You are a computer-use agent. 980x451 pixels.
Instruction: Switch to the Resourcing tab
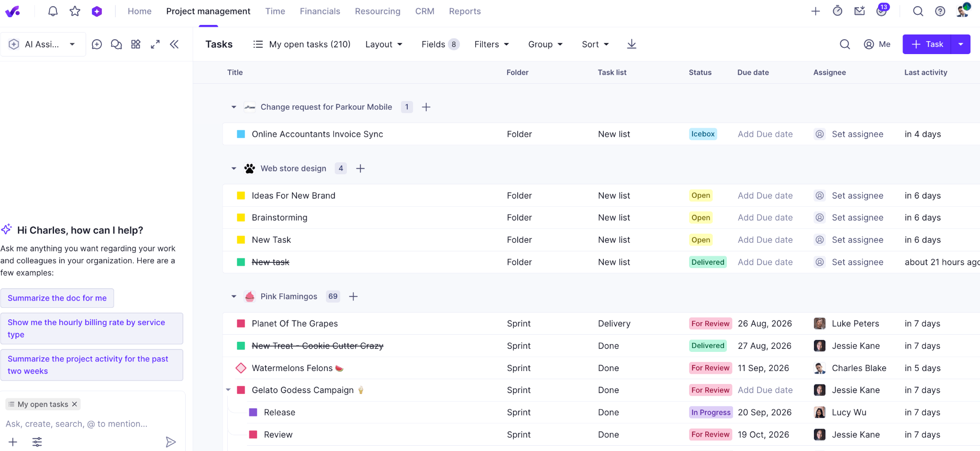tap(378, 11)
